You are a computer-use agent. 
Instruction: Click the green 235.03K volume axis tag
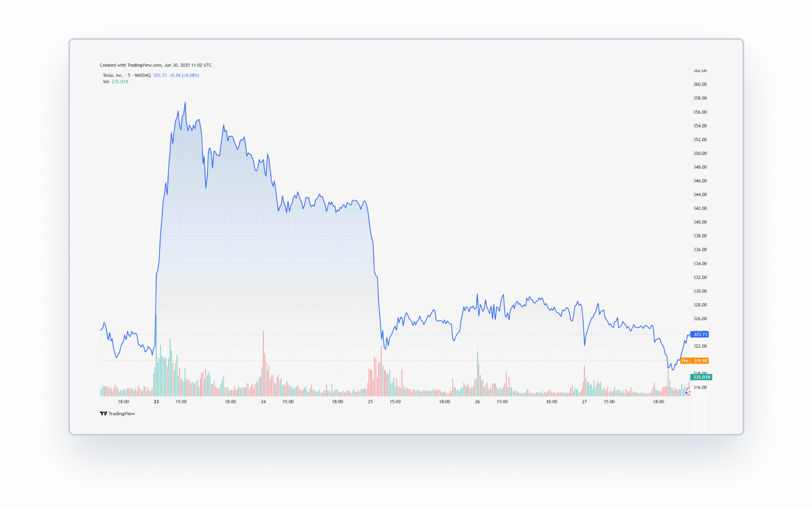pos(701,377)
